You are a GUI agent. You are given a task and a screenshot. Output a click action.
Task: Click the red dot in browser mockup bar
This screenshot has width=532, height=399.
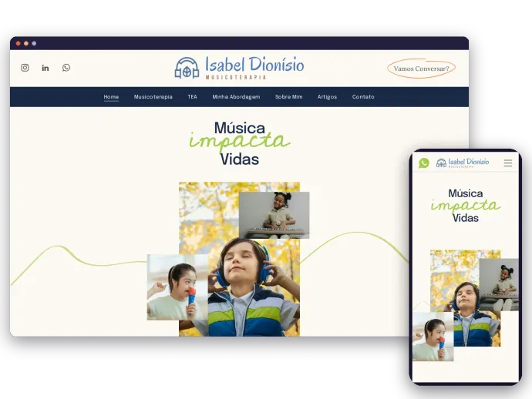coord(18,43)
